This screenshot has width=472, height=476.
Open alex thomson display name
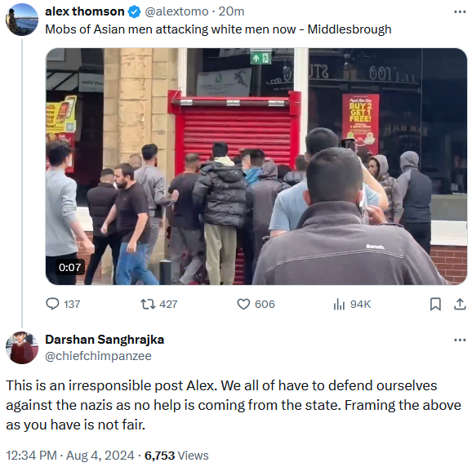click(x=85, y=11)
